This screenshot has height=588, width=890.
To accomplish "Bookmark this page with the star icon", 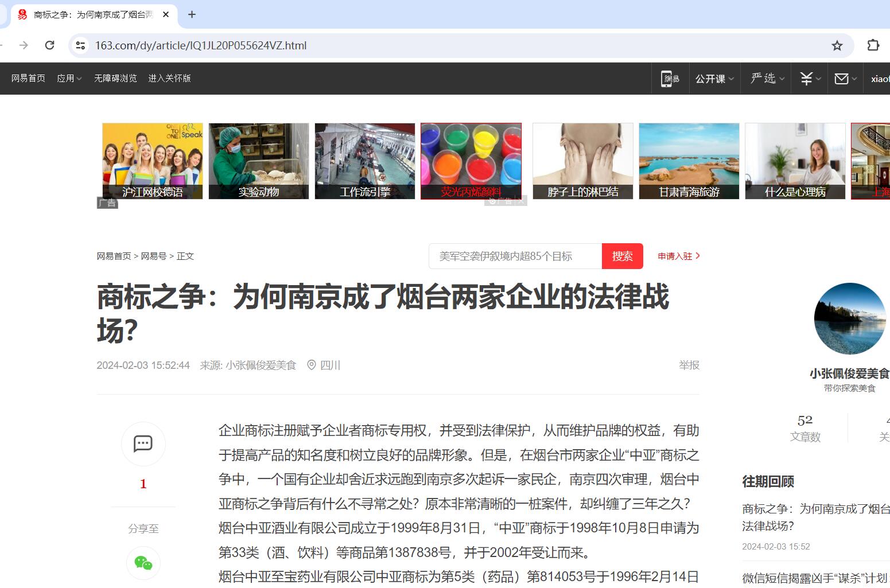I will click(837, 45).
